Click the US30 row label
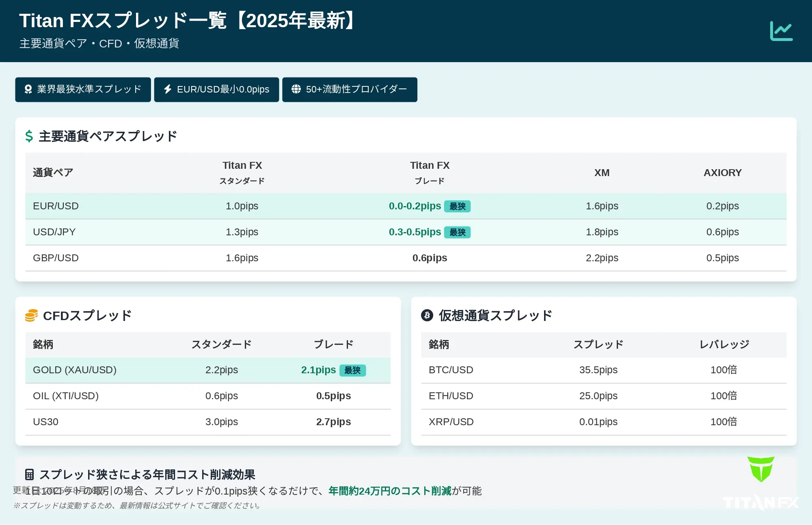Screen dimensions: 812x525 tap(45, 422)
